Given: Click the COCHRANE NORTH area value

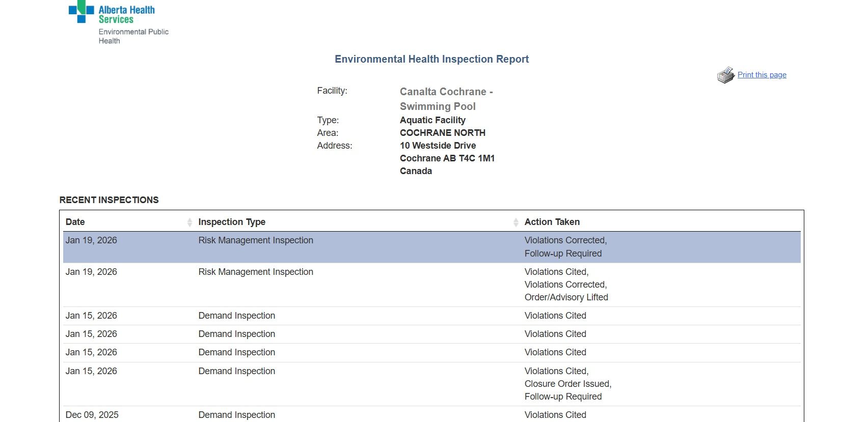Looking at the screenshot, I should click(442, 133).
